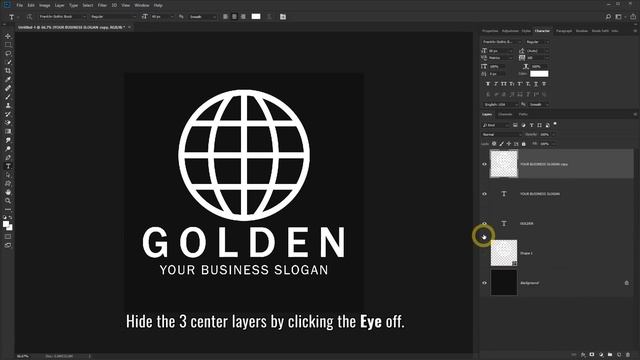Click the lock position icon in Layers
The height and width of the screenshot is (360, 640).
[x=509, y=144]
